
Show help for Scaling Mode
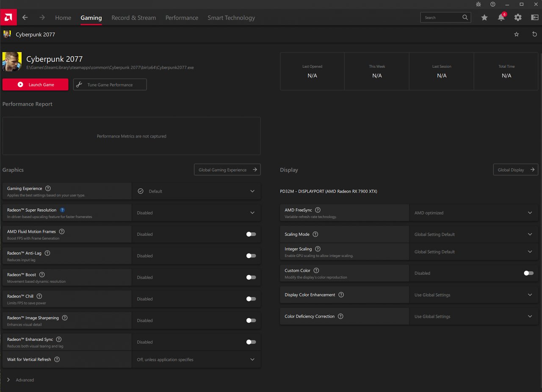coord(315,234)
